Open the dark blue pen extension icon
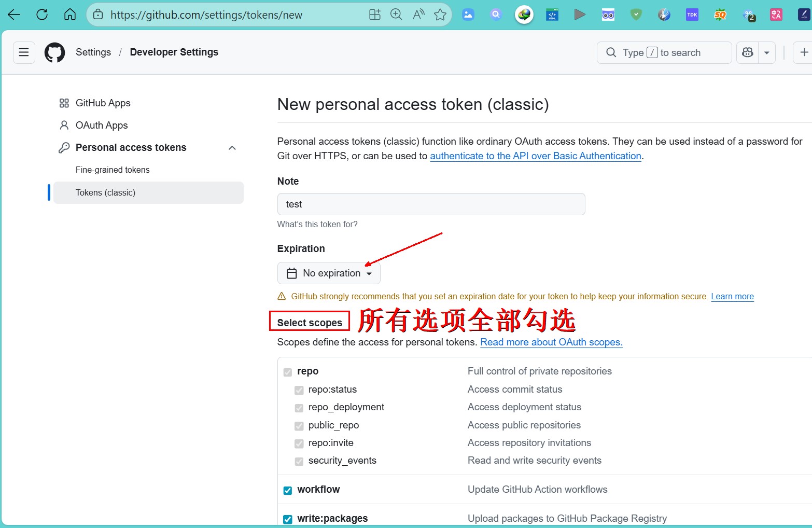 click(x=804, y=15)
